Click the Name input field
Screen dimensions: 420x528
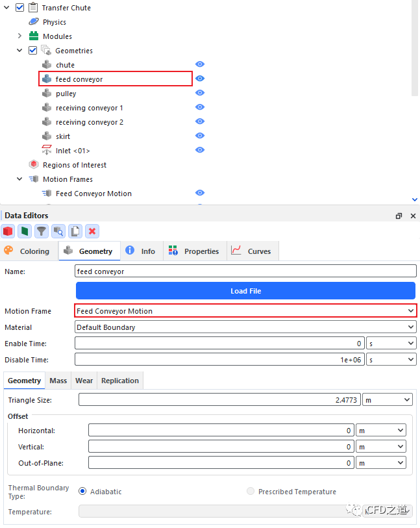click(245, 271)
